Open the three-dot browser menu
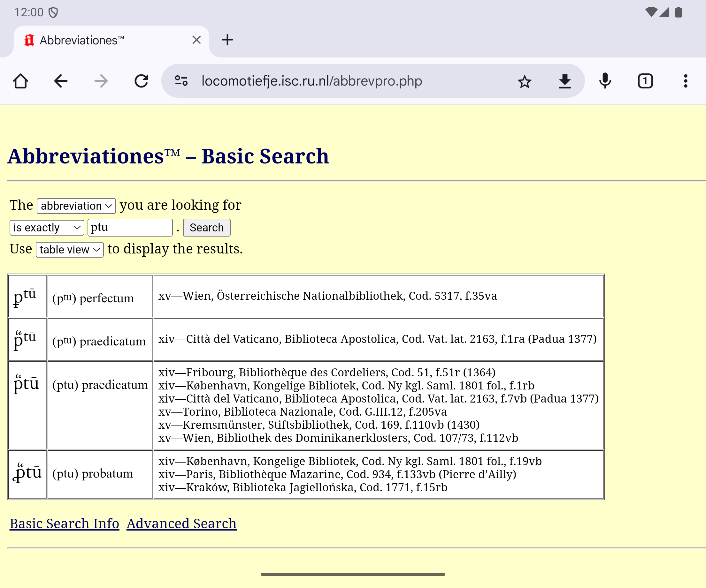 coord(686,81)
